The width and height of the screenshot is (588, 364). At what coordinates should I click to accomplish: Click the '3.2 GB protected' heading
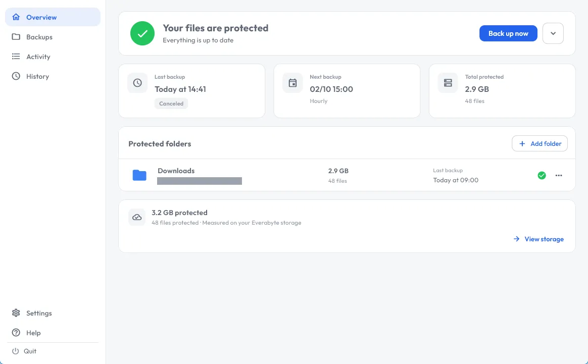coord(180,213)
